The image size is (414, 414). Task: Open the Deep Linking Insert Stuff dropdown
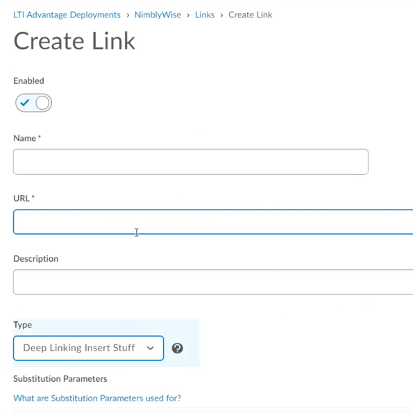[x=89, y=348]
